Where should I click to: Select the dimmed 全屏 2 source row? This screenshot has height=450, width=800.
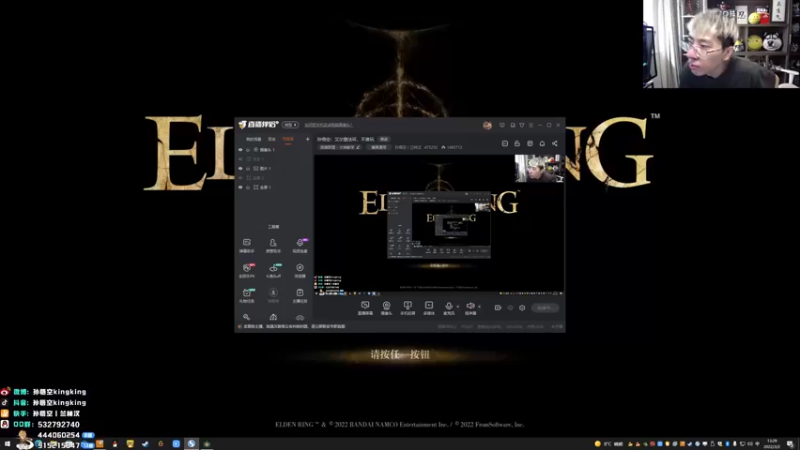[x=273, y=178]
